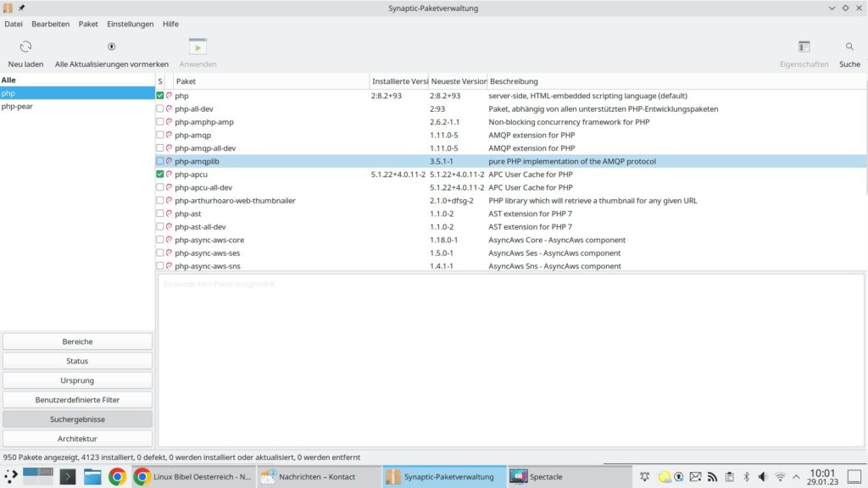Image resolution: width=868 pixels, height=488 pixels.
Task: Click the Debian swirl icon beside php-apcu
Action: [x=169, y=175]
